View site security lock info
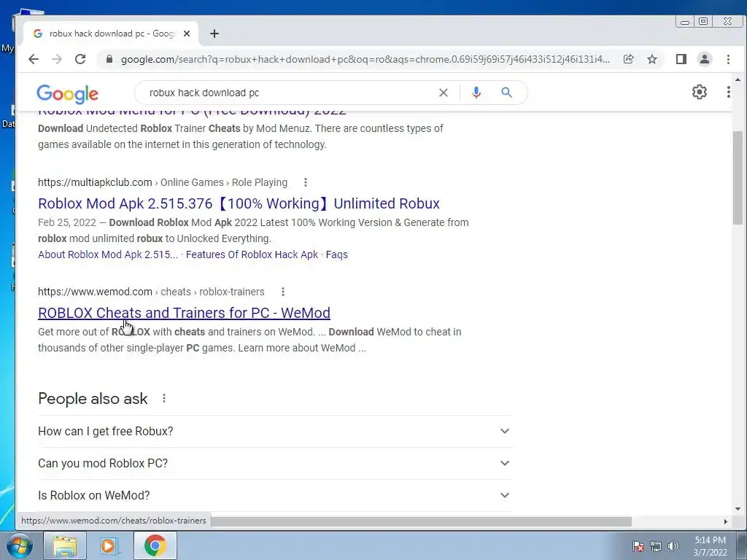Image resolution: width=747 pixels, height=560 pixels. 109,59
